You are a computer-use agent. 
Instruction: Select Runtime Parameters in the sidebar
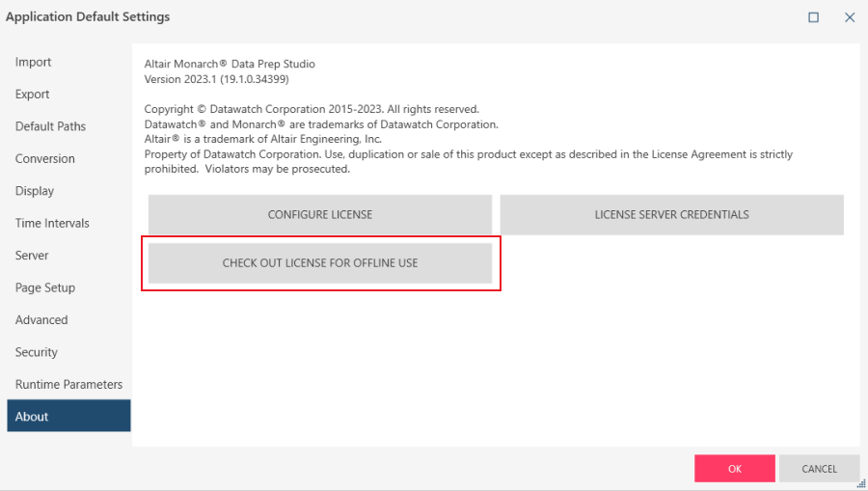[x=68, y=384]
